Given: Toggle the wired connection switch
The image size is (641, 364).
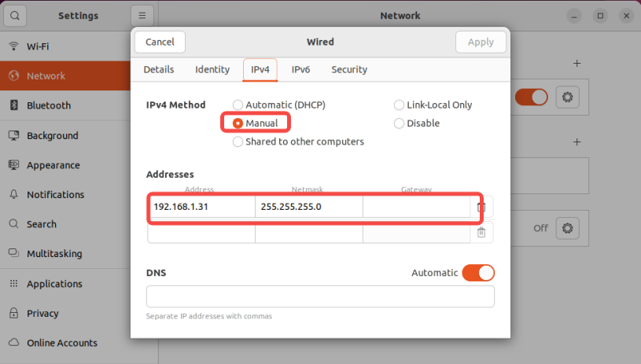Looking at the screenshot, I should pyautogui.click(x=532, y=97).
